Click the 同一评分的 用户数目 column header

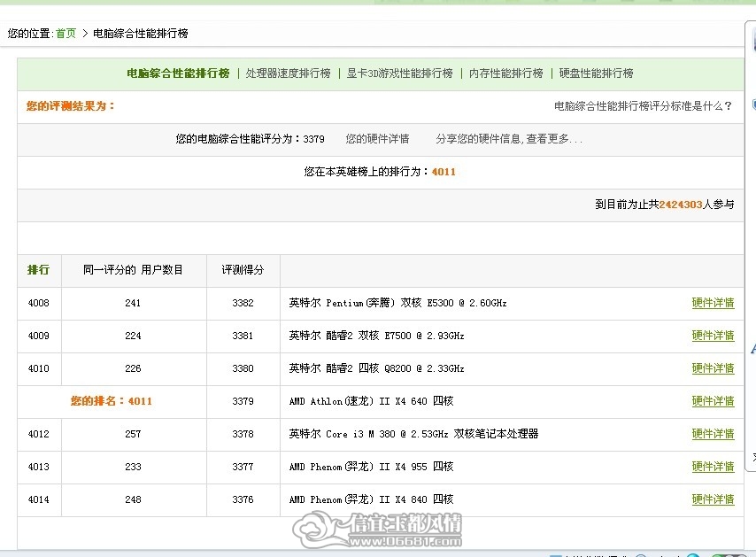133,270
